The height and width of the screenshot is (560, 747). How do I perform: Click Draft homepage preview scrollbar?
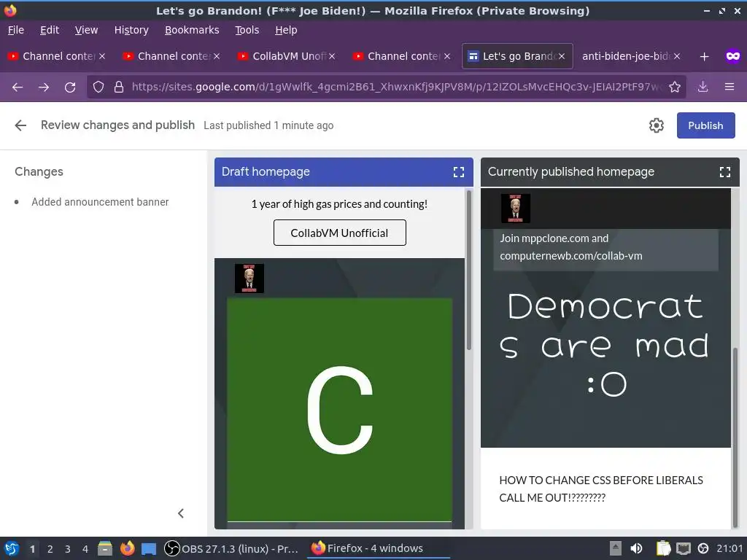pos(469,270)
